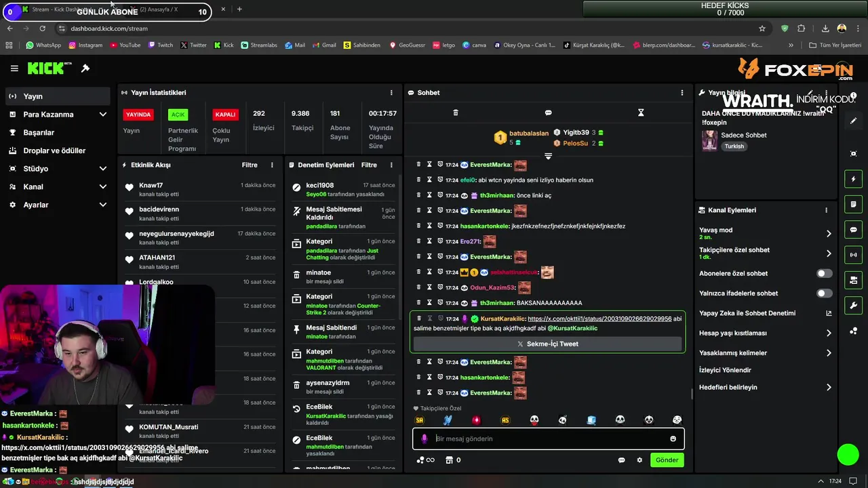
Task: Open Etkinlik Akışı three-dot menu
Action: click(x=272, y=165)
